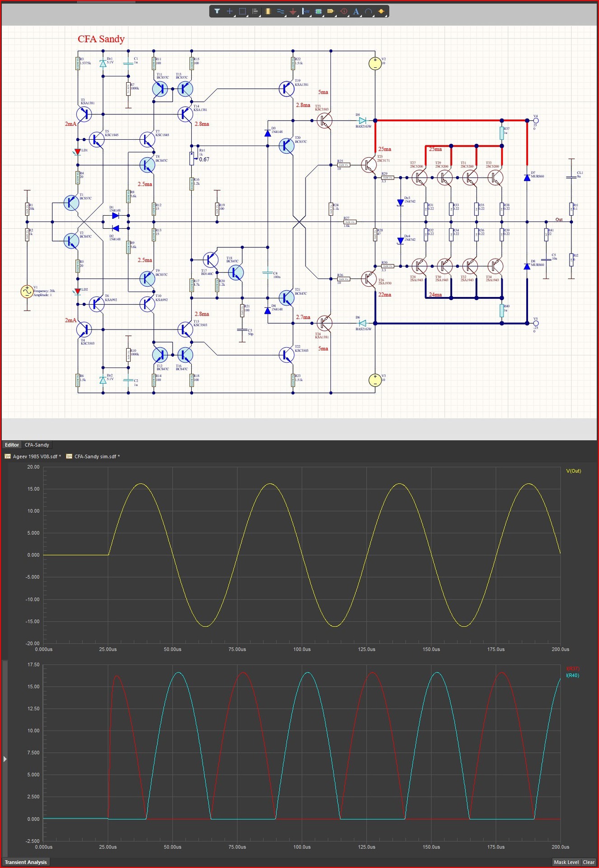Screen dimensions: 599x868
Task: Select the T23 KSC3503 transistor symbol
Action: tap(325, 121)
